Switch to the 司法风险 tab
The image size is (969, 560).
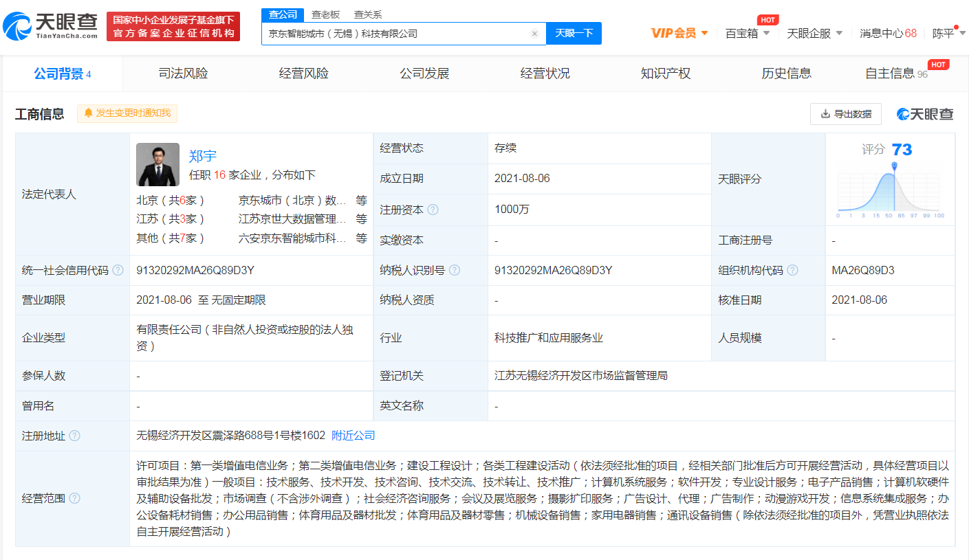click(x=183, y=74)
